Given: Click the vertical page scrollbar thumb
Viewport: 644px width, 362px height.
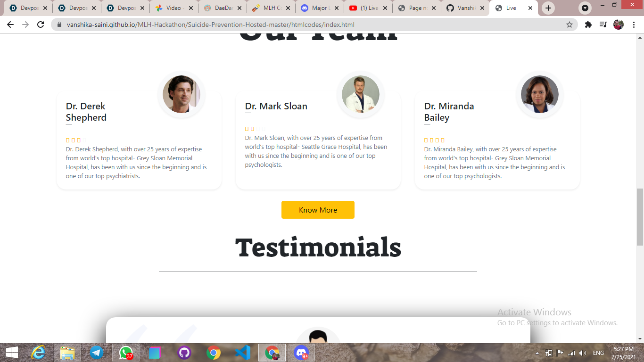Looking at the screenshot, I should (x=640, y=217).
